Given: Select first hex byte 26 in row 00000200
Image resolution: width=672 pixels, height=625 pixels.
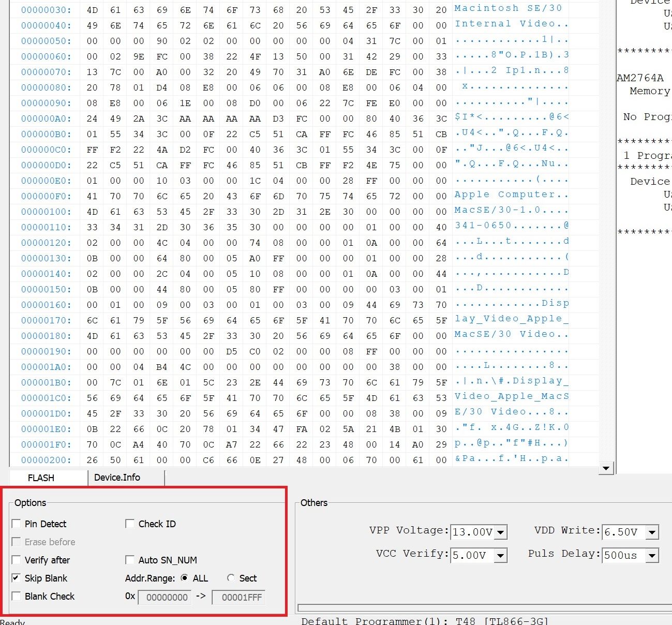Looking at the screenshot, I should (92, 460).
